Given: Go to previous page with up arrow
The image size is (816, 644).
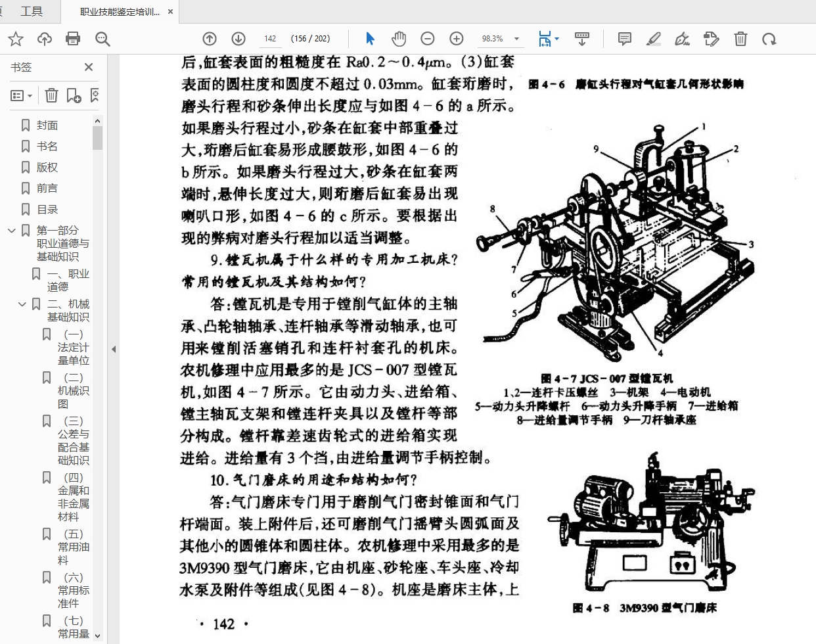Looking at the screenshot, I should click(209, 39).
